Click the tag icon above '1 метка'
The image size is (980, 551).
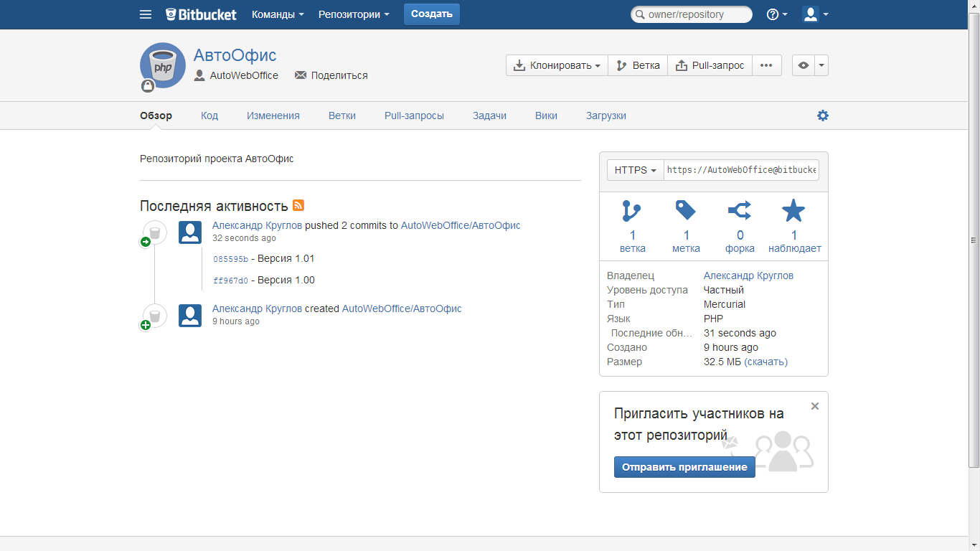click(686, 210)
